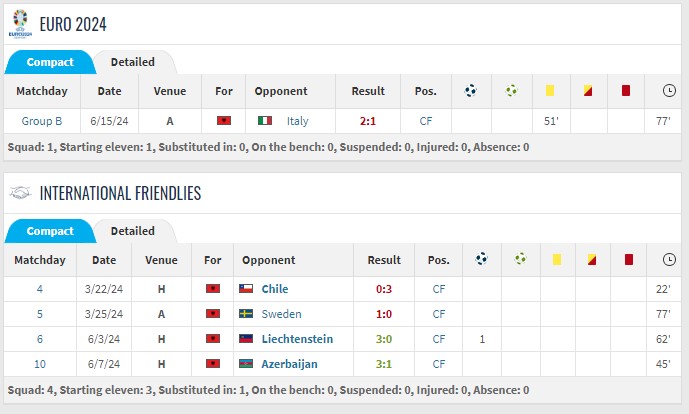Open the Sweden opponent link
This screenshot has width=689, height=414.
click(x=281, y=314)
